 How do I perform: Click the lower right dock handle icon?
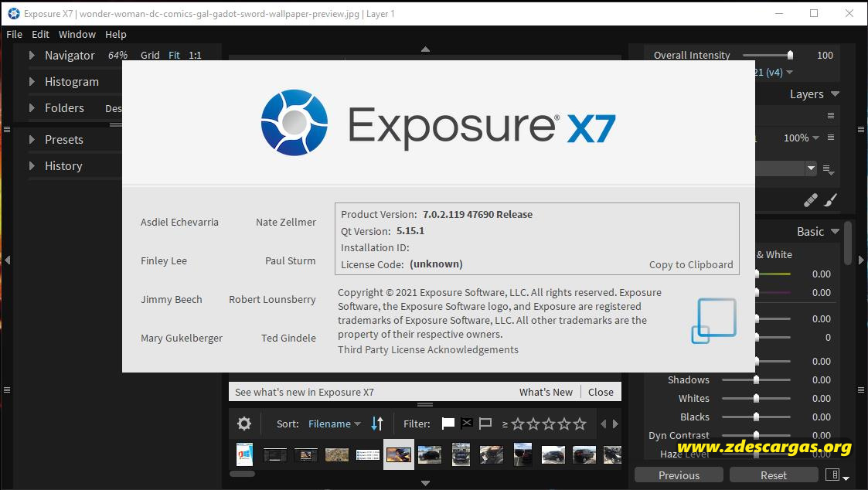point(861,390)
